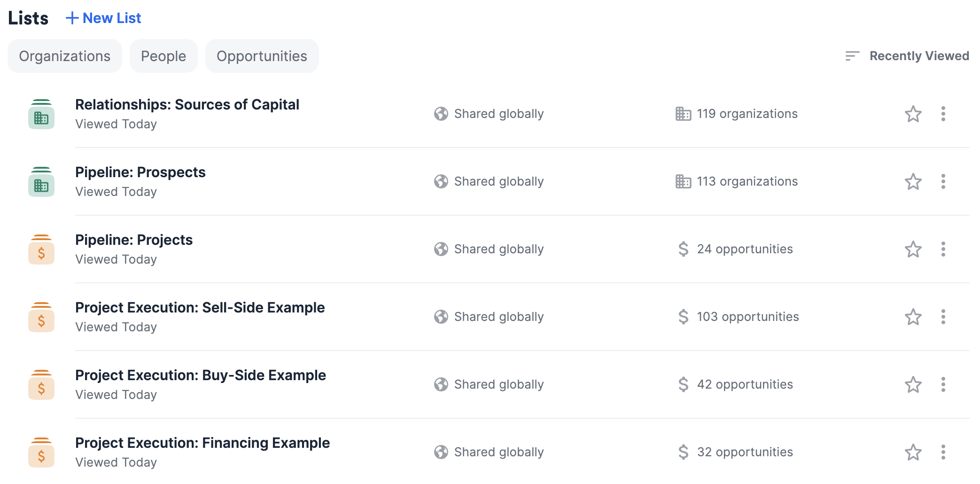
Task: Create a New List
Action: pyautogui.click(x=104, y=18)
